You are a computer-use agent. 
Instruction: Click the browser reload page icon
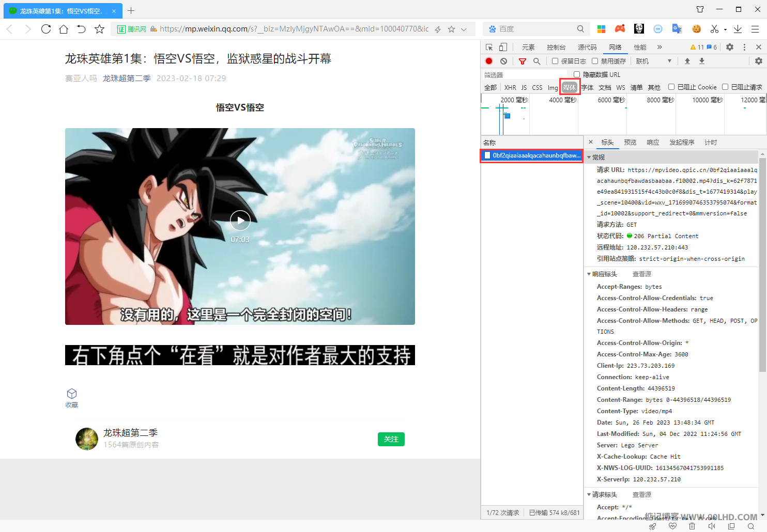(x=46, y=29)
